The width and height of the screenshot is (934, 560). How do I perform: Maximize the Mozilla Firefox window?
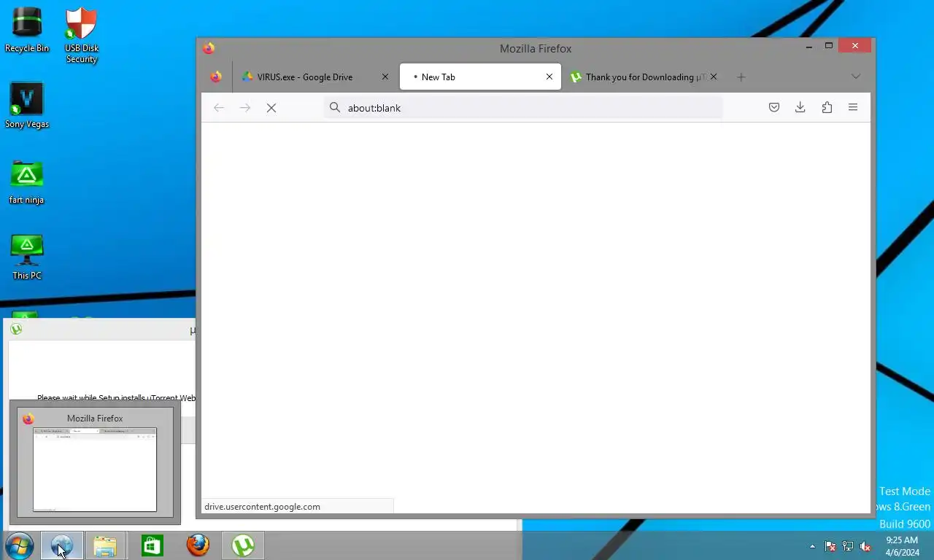[829, 46]
